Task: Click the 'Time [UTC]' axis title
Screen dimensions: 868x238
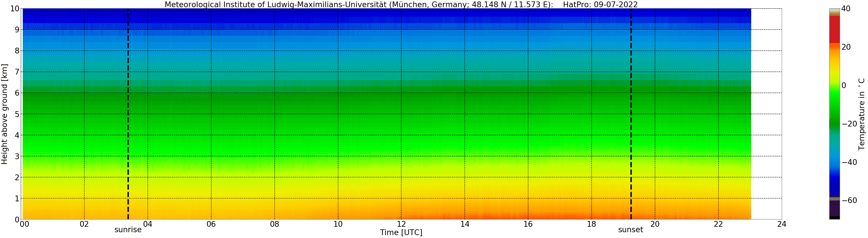Action: tap(401, 233)
